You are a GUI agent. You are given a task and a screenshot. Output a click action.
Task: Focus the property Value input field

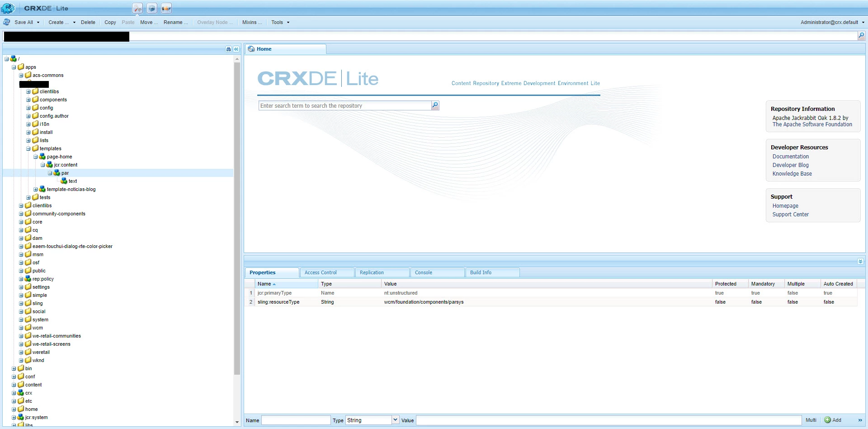click(x=609, y=420)
